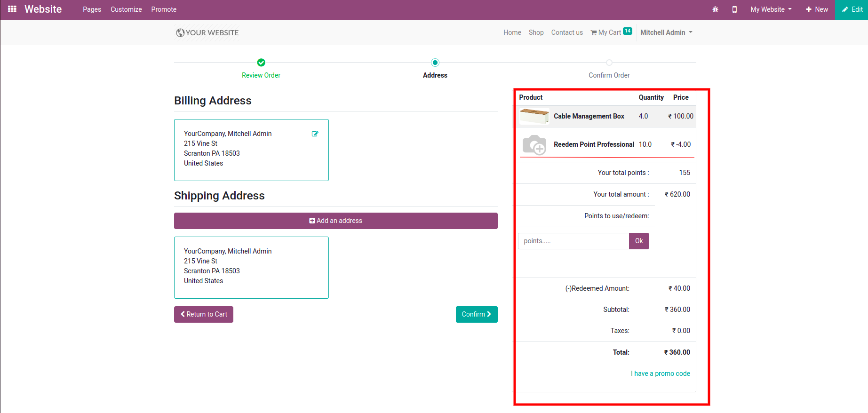The width and height of the screenshot is (868, 413).
Task: Select the Confirm Order step circle
Action: point(609,63)
